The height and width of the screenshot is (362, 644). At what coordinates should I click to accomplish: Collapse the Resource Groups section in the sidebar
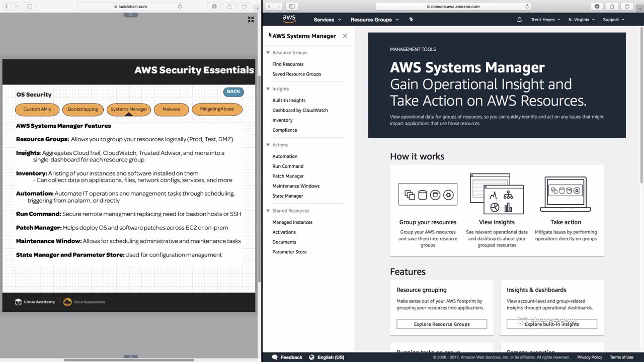pos(268,52)
